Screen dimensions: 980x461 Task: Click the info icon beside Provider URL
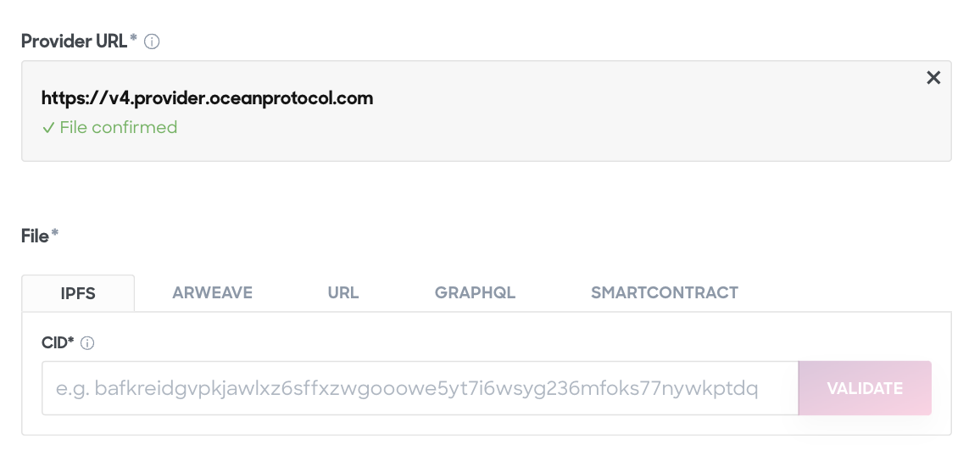[x=152, y=42]
